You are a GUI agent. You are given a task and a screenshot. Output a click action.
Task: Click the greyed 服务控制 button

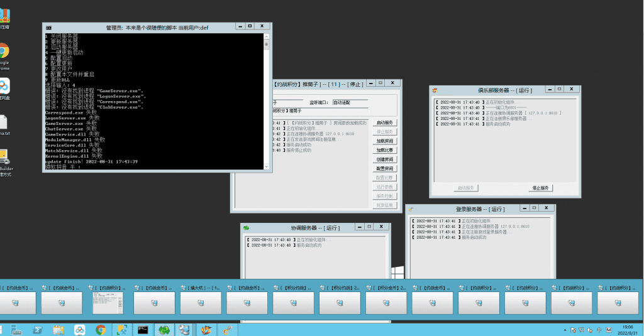[x=385, y=196]
